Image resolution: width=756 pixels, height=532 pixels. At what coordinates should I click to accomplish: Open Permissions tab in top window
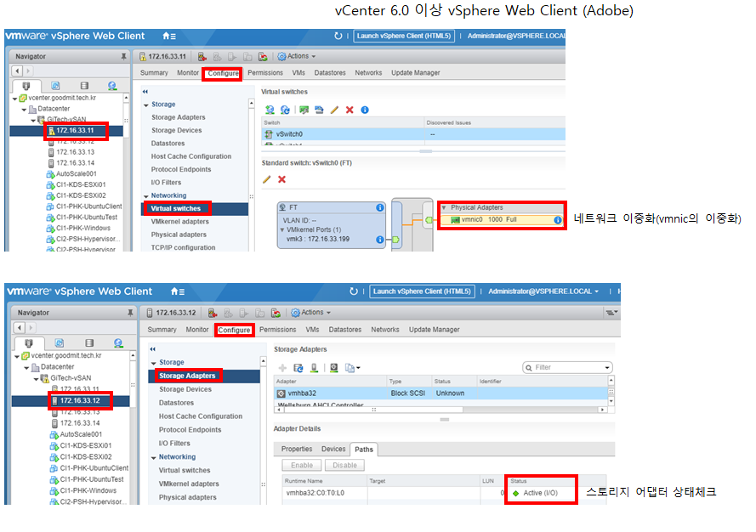265,73
